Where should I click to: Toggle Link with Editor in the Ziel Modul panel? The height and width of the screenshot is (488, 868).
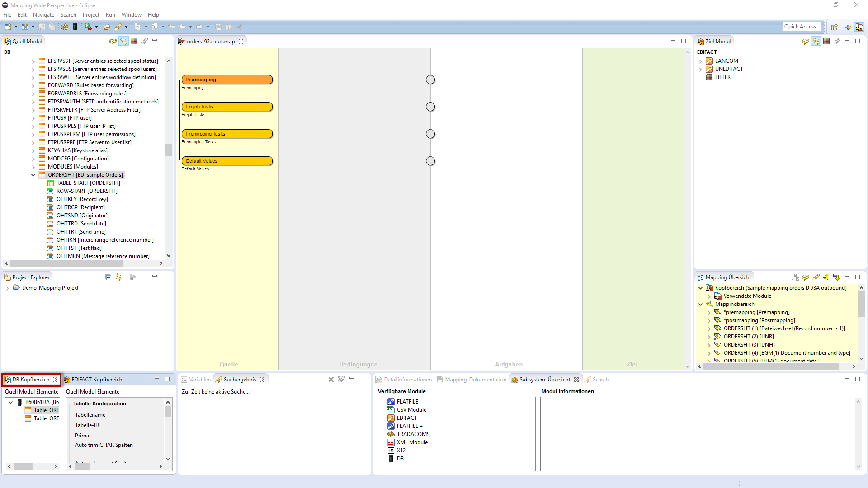coord(816,41)
